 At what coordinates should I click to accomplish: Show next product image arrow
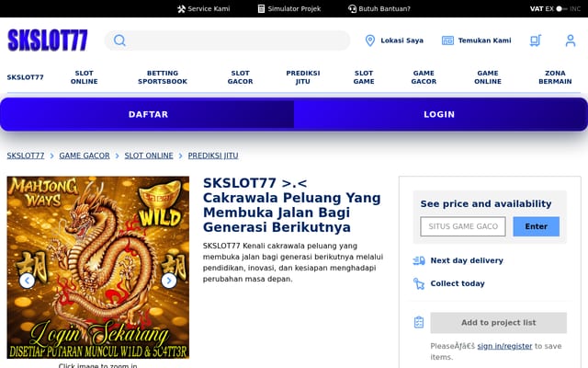(169, 281)
